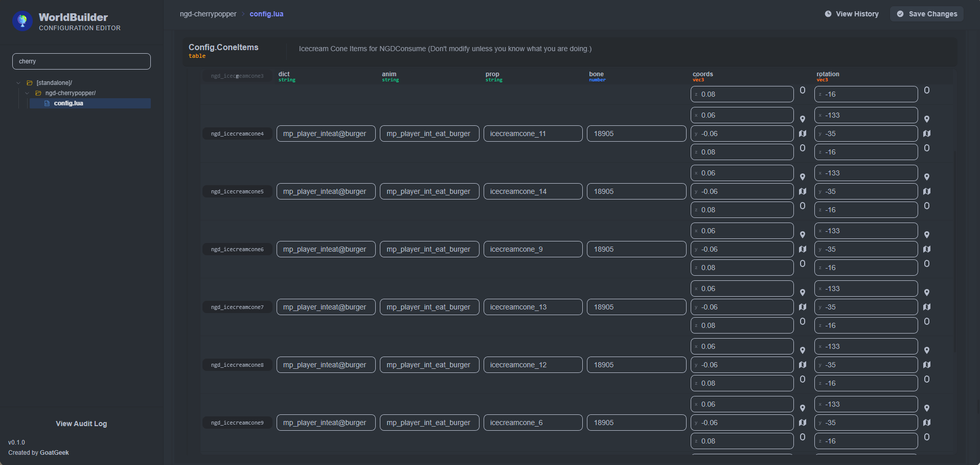
Task: Click the rotation map icon for ngd_icecreamcone7
Action: 927,307
